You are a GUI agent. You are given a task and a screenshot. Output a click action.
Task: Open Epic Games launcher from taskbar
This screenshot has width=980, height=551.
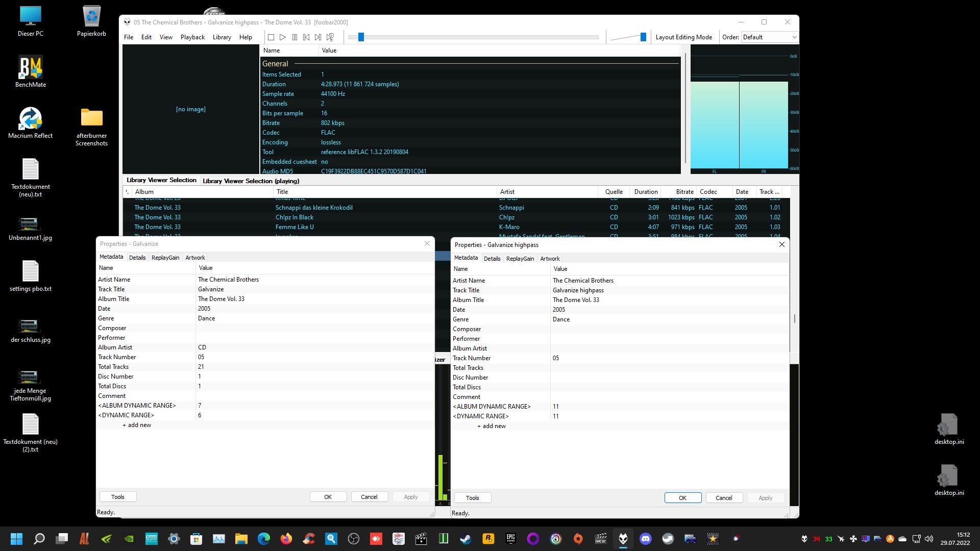[510, 539]
